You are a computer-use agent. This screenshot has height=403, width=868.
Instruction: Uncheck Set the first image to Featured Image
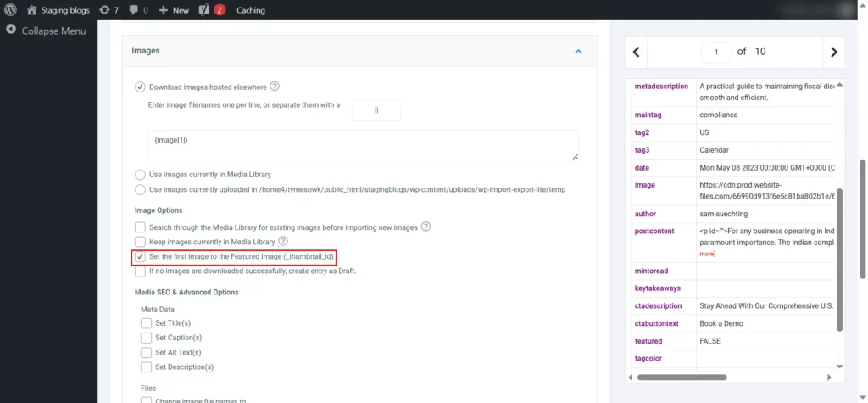click(x=140, y=256)
